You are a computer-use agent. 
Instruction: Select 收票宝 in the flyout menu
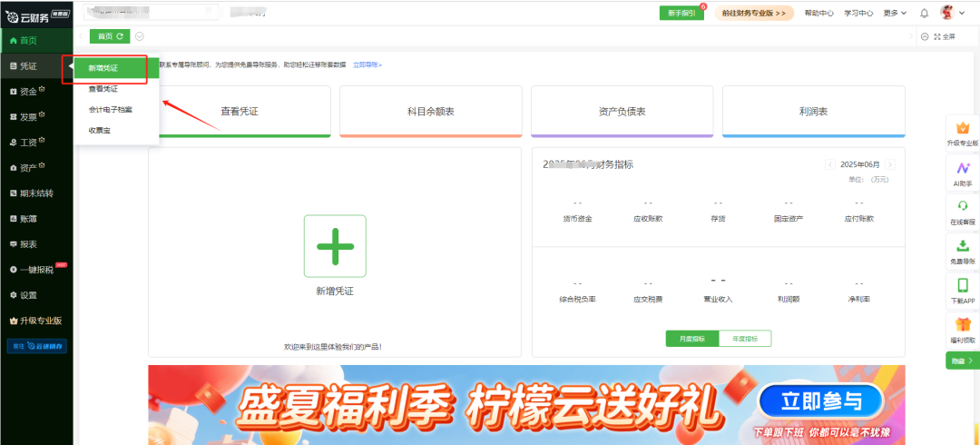click(116, 130)
